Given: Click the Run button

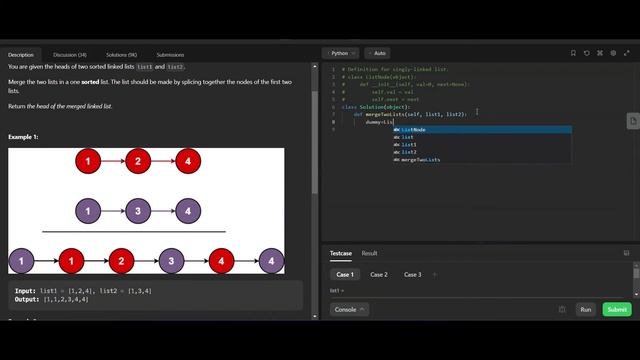Looking at the screenshot, I should tap(586, 309).
